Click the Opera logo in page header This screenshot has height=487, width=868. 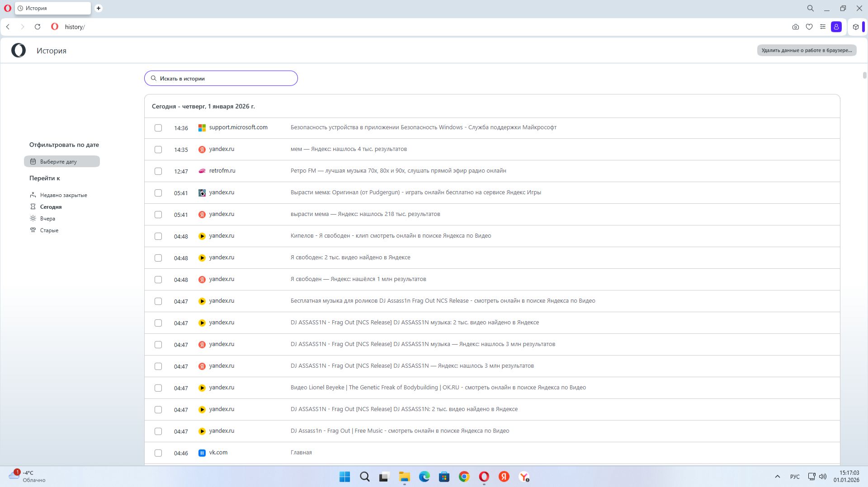(x=19, y=51)
